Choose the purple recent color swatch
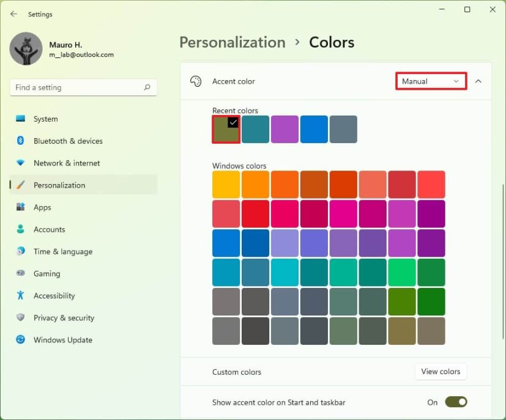Viewport: 506px width, 420px height. (285, 129)
